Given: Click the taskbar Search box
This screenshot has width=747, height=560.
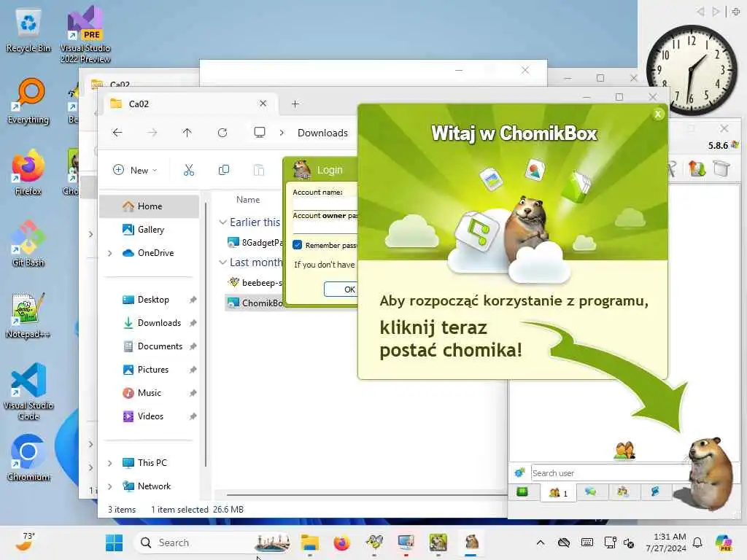Looking at the screenshot, I should click(x=213, y=542).
